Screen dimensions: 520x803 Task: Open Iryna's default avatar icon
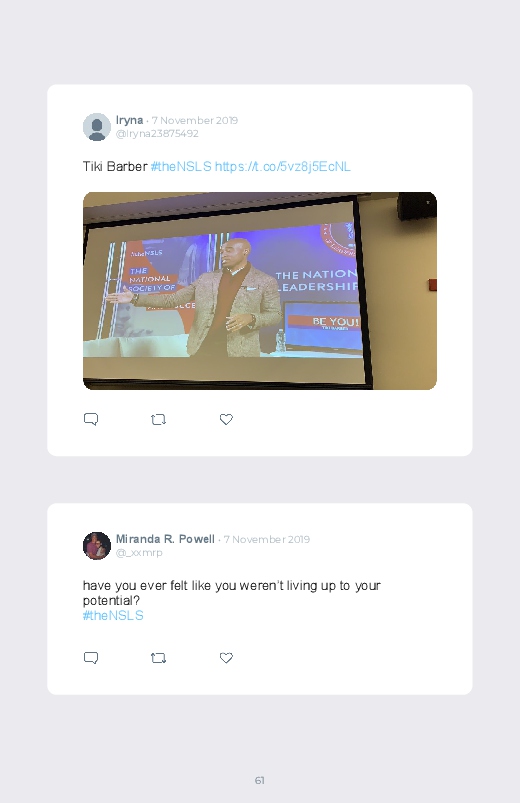point(97,127)
